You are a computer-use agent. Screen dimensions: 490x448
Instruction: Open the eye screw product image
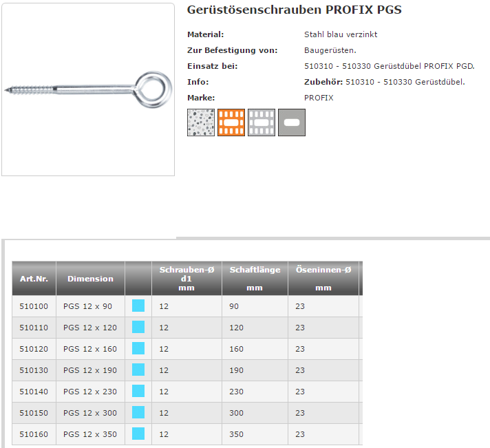click(x=88, y=89)
